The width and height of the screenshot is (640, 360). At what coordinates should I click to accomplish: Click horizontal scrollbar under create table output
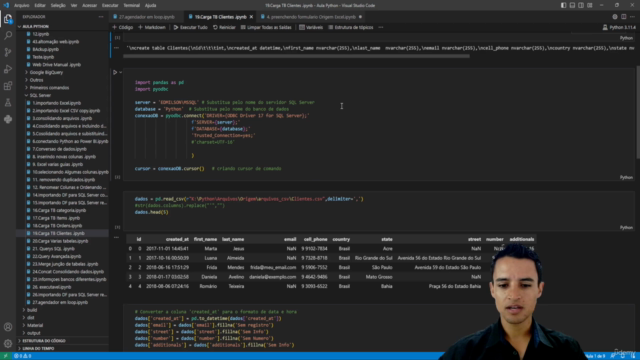coord(296,56)
